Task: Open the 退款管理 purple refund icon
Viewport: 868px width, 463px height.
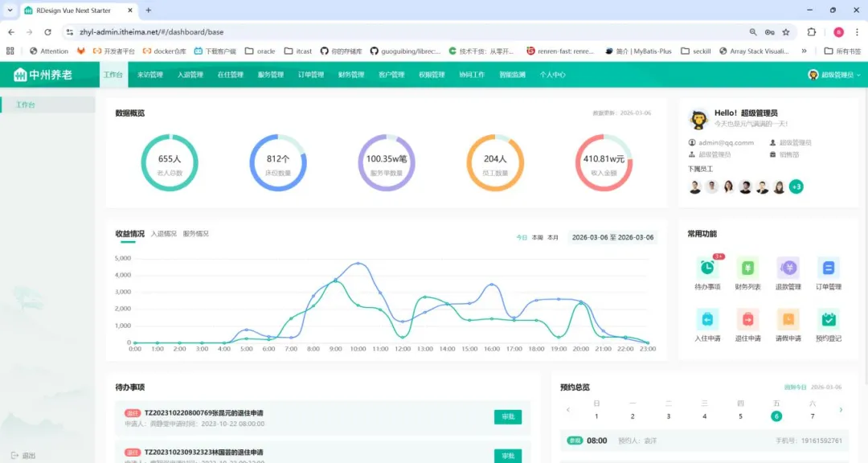Action: click(x=788, y=268)
